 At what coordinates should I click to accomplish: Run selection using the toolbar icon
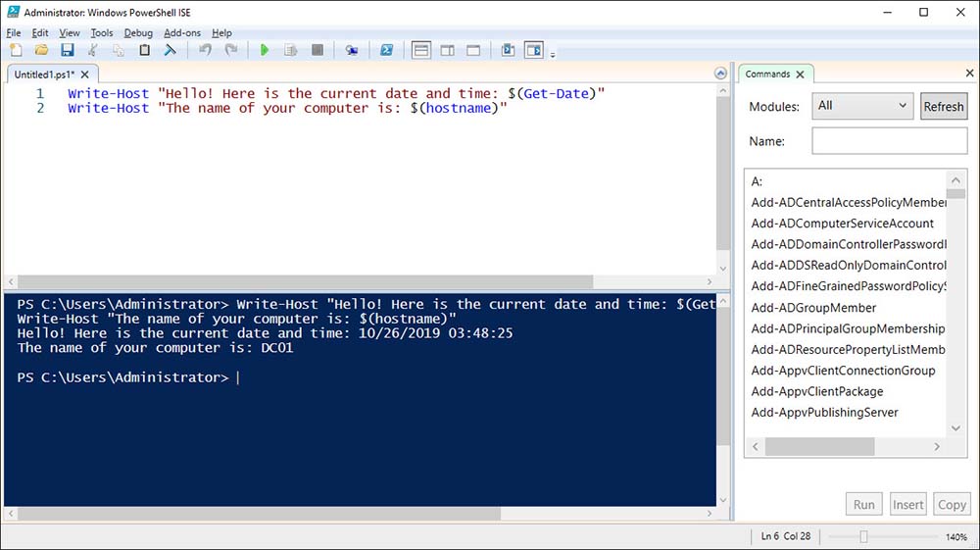[291, 50]
